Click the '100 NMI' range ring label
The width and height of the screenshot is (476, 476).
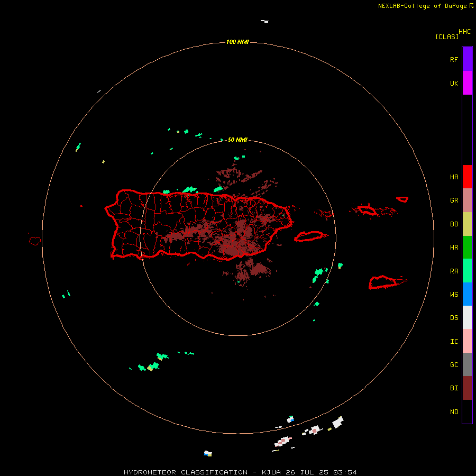click(237, 42)
